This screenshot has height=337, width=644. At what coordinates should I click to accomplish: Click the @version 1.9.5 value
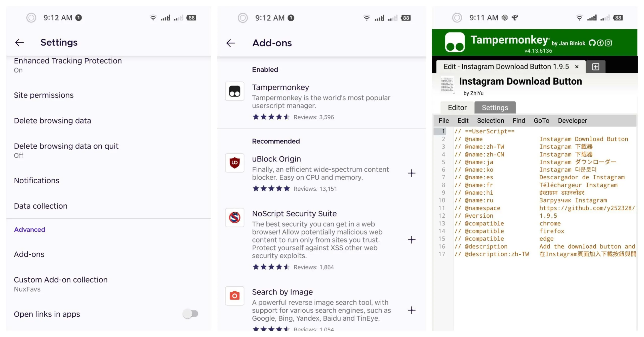coord(548,216)
